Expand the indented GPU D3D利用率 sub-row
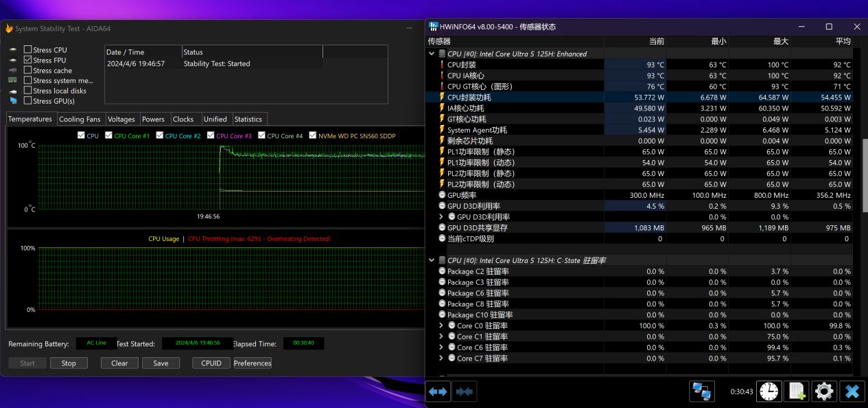 pos(441,217)
